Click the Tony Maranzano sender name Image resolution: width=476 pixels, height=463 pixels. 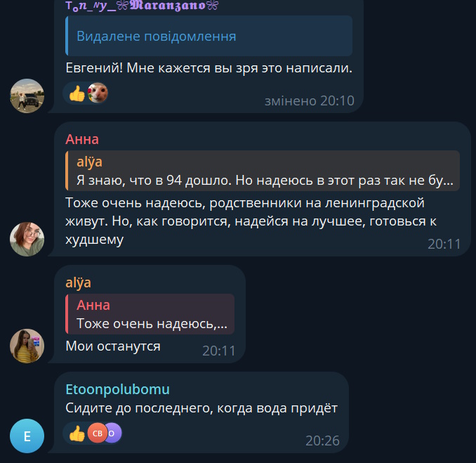point(142,6)
